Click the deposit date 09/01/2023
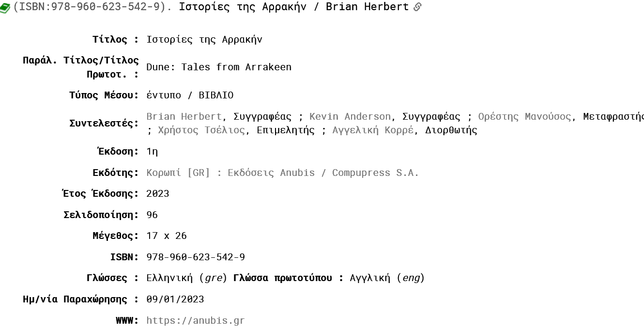Screen dimensions: 644x331 (175, 299)
